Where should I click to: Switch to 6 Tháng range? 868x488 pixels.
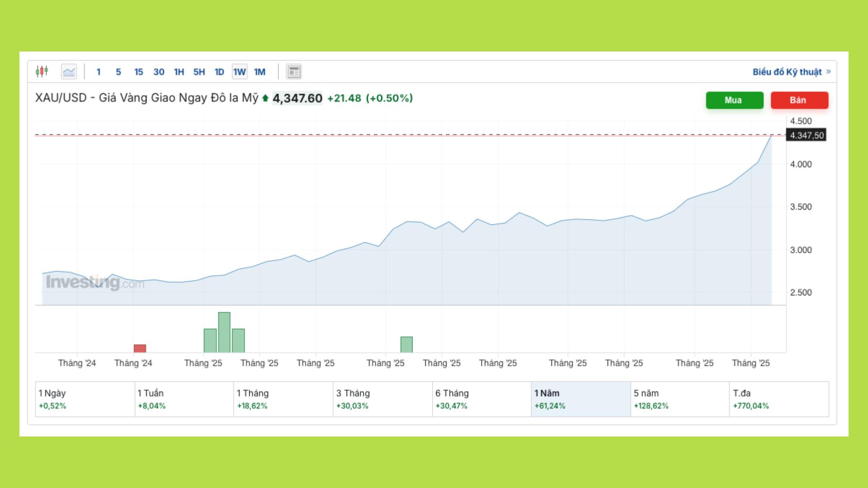pyautogui.click(x=481, y=399)
